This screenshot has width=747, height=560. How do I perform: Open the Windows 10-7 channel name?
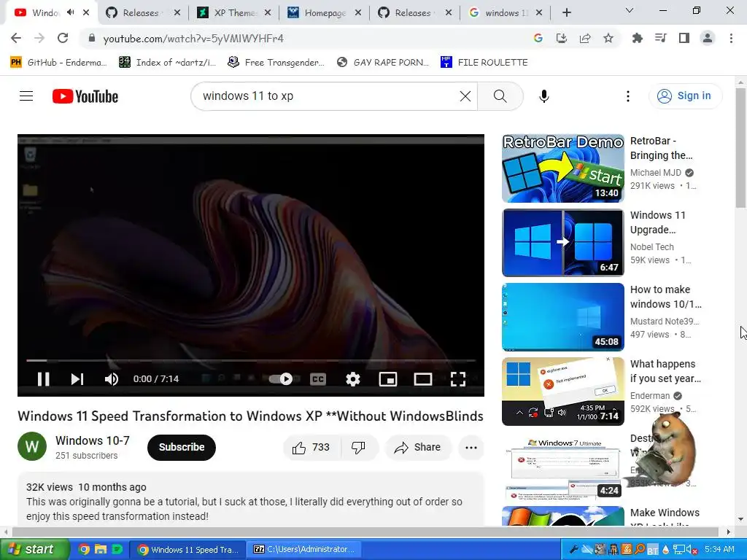(x=93, y=440)
